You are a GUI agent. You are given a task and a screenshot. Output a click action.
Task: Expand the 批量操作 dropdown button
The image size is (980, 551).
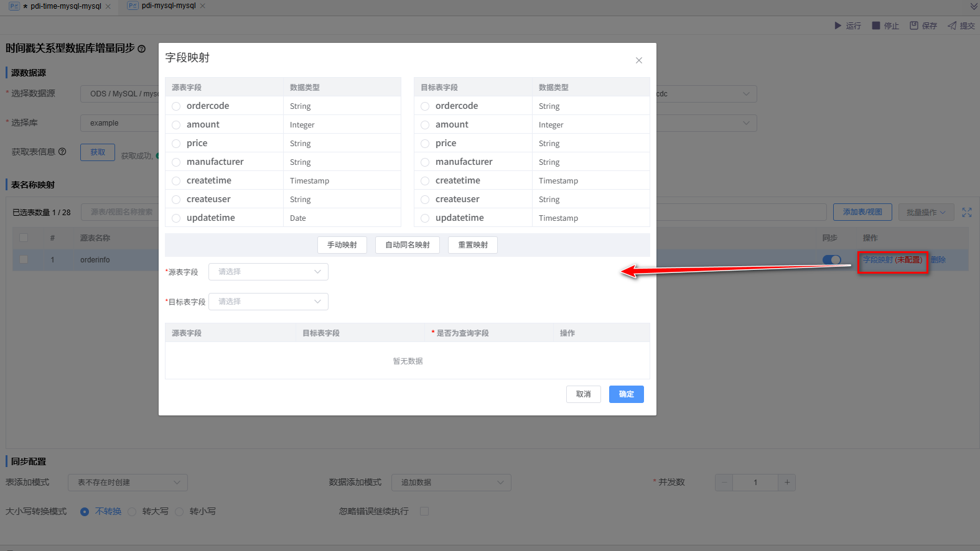(x=926, y=212)
